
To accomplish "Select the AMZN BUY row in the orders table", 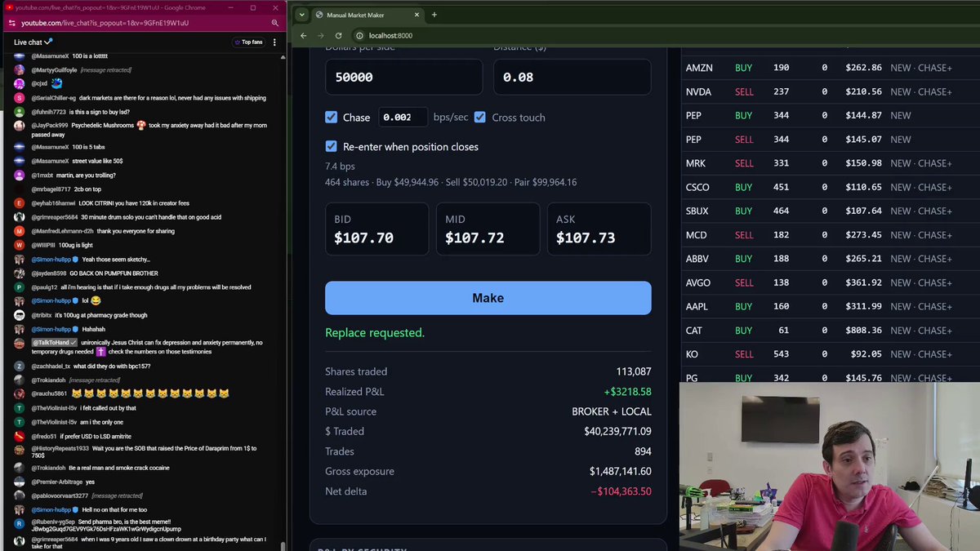I will 829,68.
